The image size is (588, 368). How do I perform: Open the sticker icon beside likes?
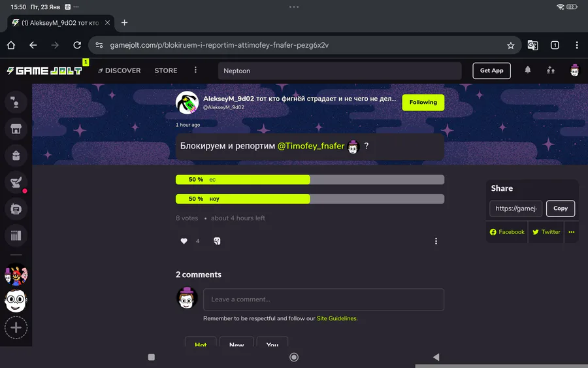click(x=217, y=241)
